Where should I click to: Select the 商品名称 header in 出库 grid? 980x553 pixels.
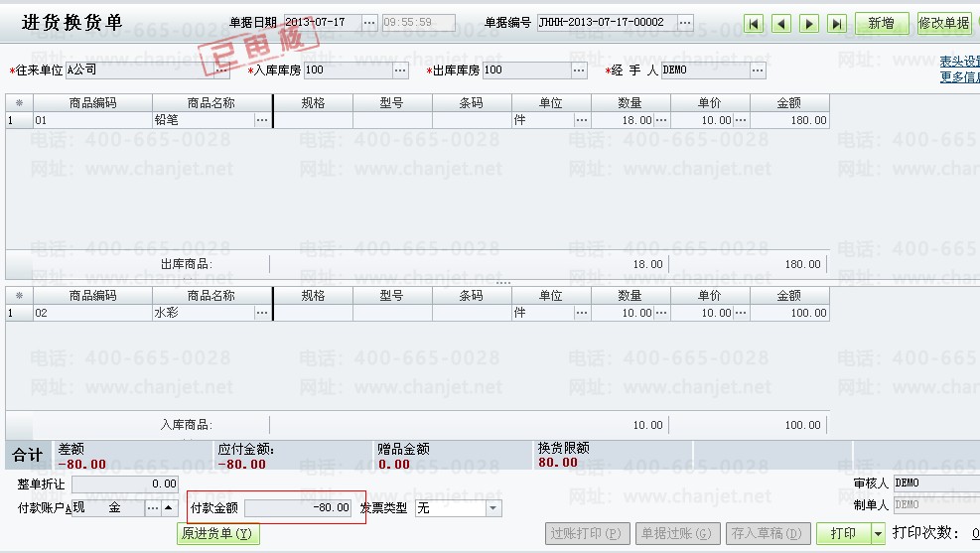pos(211,102)
